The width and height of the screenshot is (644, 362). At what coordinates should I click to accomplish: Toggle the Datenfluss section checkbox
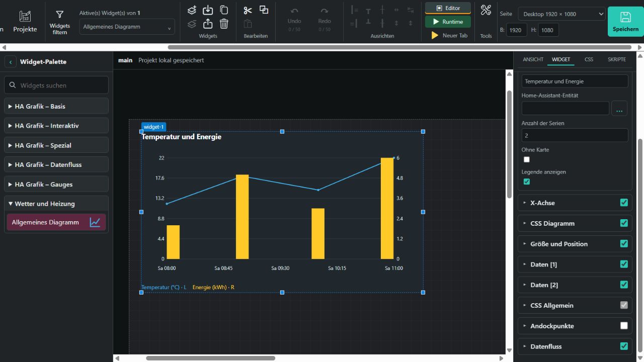click(x=624, y=346)
